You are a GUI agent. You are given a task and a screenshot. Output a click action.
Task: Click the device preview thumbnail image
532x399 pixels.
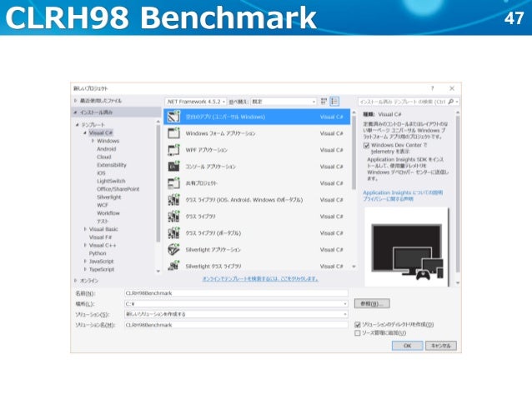[x=407, y=247]
